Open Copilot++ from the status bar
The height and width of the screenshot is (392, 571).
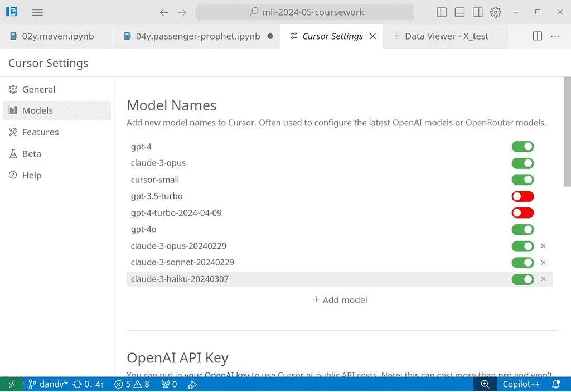(x=521, y=384)
